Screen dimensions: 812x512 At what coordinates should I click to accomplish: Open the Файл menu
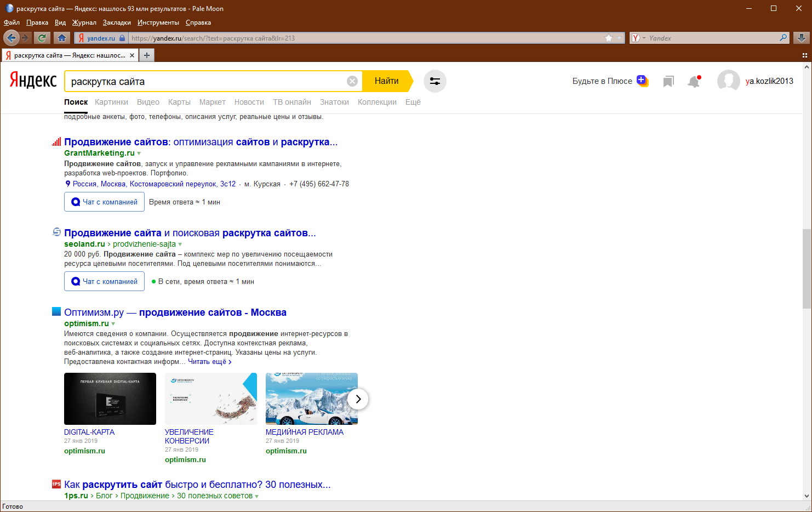pos(12,22)
